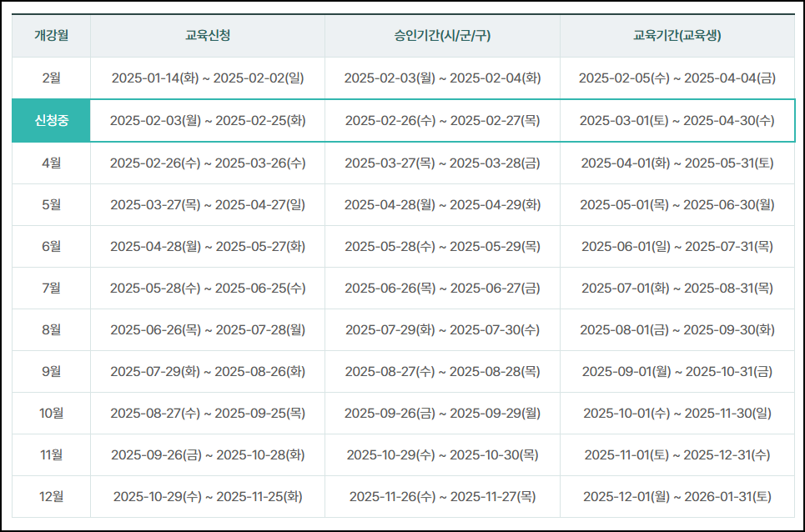The image size is (805, 532).
Task: Click training period 2025-07-01(화) ~ 2025-08-31(목)
Action: [x=677, y=288]
